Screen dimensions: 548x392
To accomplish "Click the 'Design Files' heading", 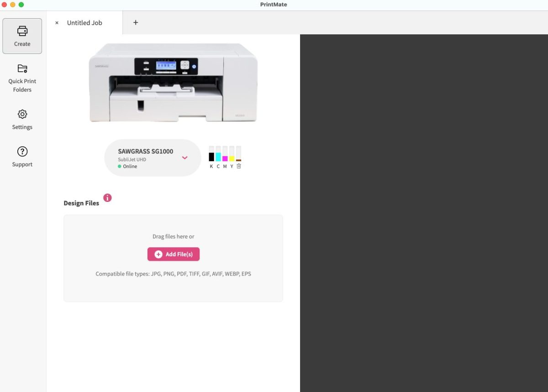I will pyautogui.click(x=81, y=203).
